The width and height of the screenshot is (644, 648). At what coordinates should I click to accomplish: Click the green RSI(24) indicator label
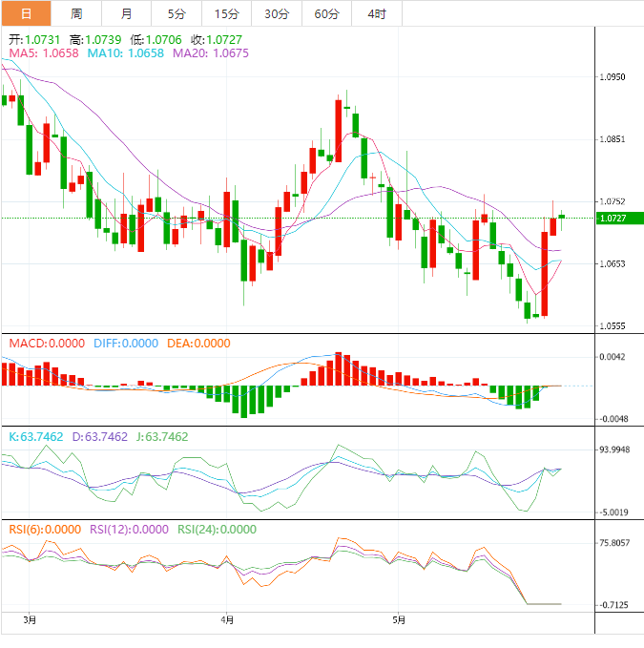pos(218,529)
